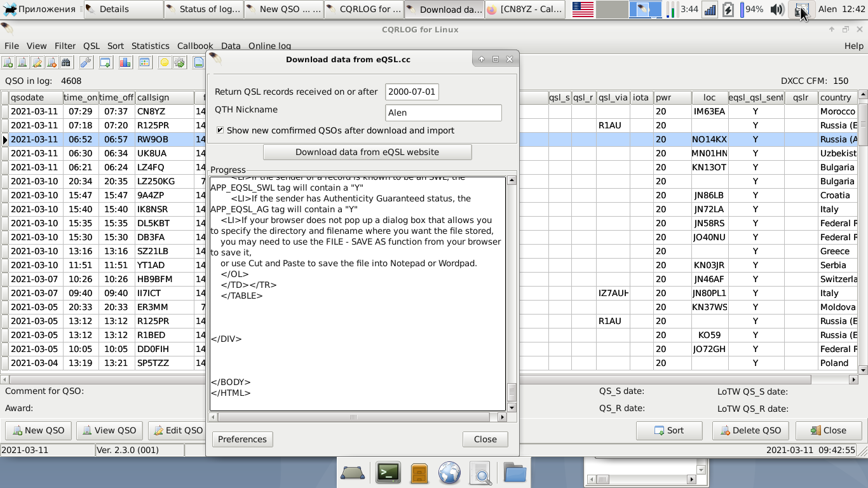The image size is (868, 488).
Task: Click the show desktop icon in dock
Action: coord(353,473)
